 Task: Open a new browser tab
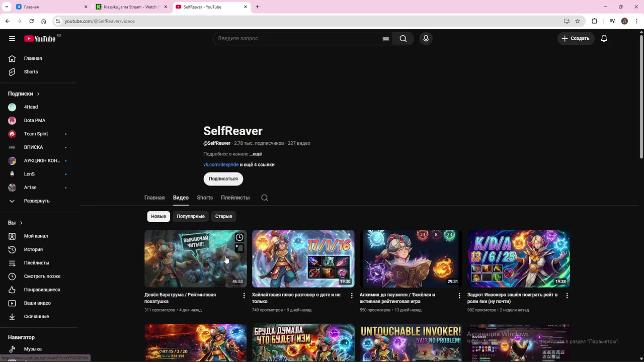(258, 7)
